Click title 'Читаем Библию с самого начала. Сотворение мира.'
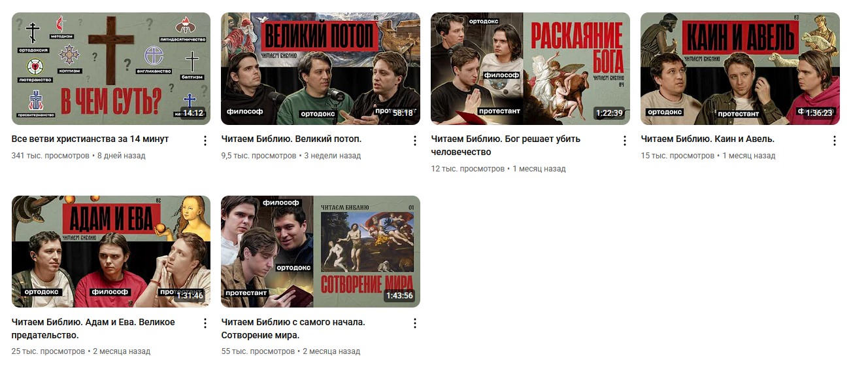 pyautogui.click(x=293, y=328)
